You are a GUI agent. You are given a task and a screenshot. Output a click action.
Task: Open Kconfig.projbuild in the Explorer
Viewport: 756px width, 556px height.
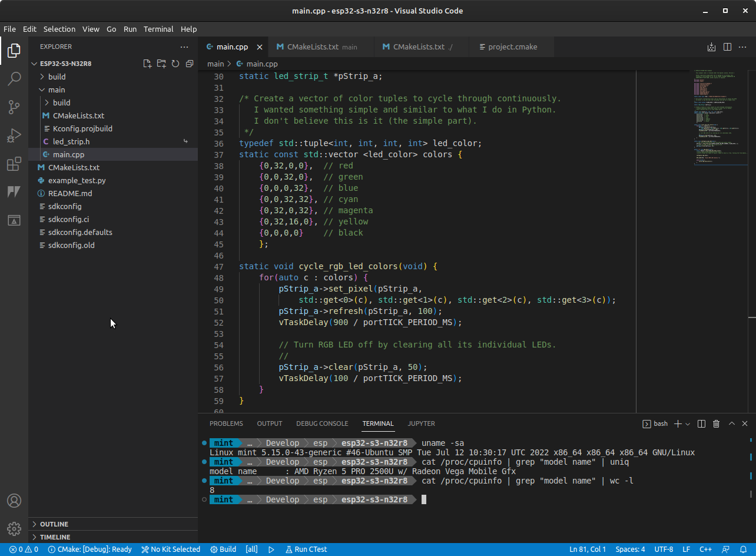113,128
